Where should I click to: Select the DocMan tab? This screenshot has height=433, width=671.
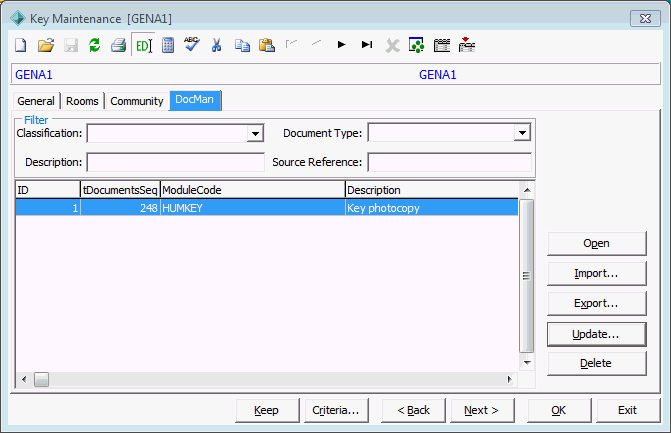pyautogui.click(x=195, y=100)
